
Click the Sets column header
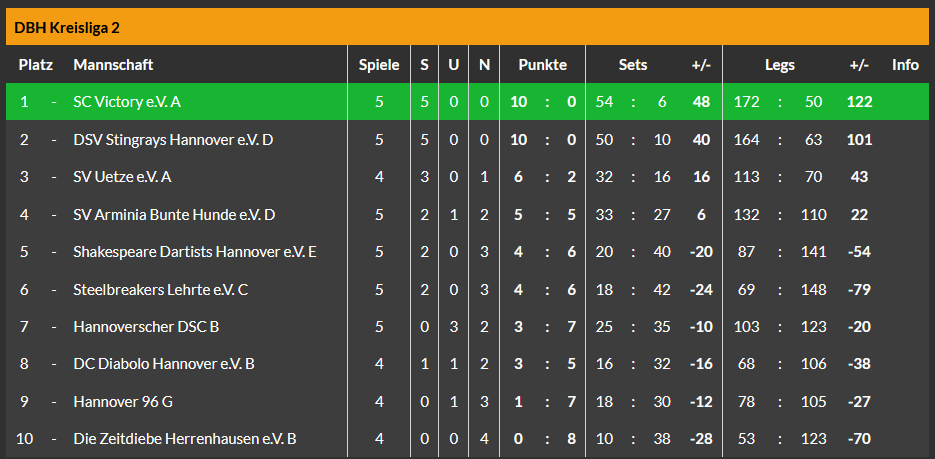tap(633, 65)
